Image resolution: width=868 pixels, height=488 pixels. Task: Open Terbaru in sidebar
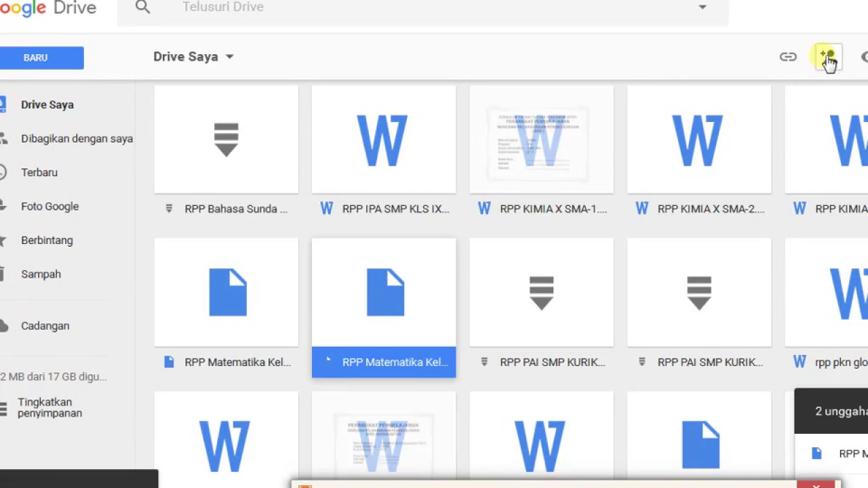point(39,172)
